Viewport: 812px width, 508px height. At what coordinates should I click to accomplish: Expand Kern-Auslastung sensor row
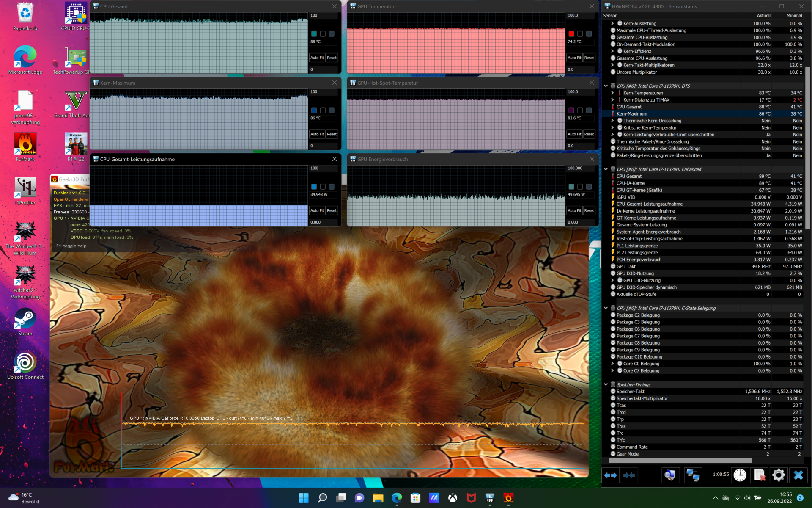612,23
